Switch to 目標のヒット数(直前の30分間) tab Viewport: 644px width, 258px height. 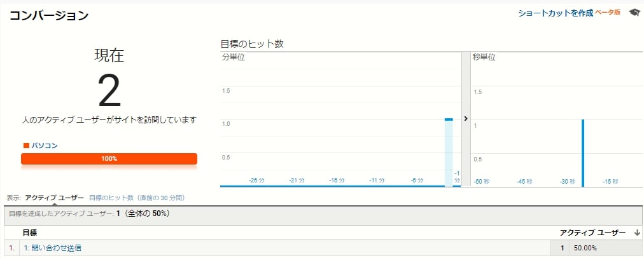click(x=137, y=198)
